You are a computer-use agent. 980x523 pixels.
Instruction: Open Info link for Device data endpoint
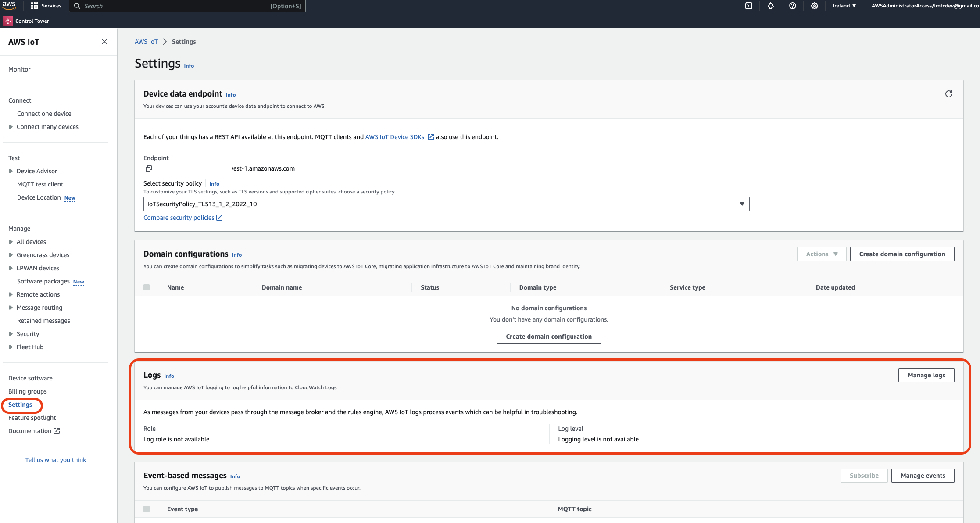pyautogui.click(x=231, y=95)
